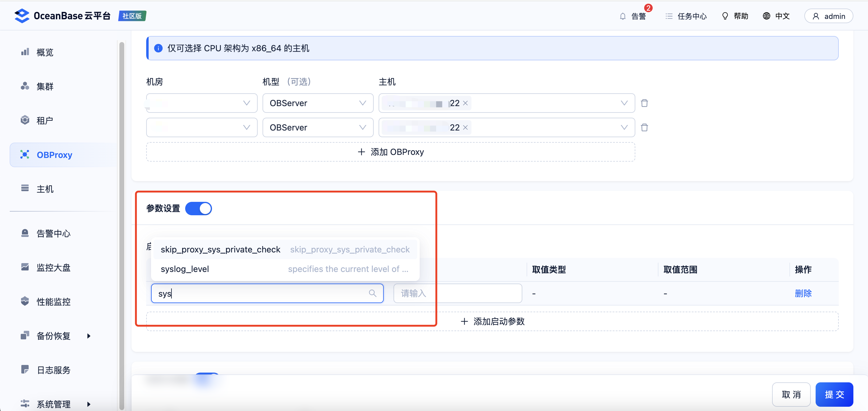The image size is (868, 411).
Task: Open the Task Center (任务中心)
Action: [686, 16]
